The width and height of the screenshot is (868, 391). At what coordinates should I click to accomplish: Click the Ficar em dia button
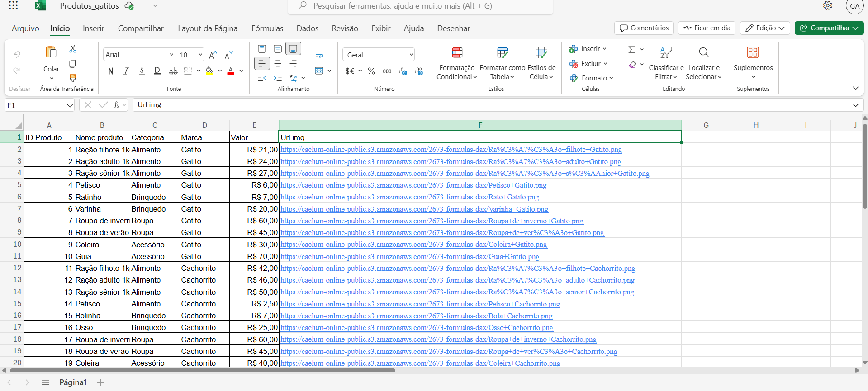click(x=707, y=28)
